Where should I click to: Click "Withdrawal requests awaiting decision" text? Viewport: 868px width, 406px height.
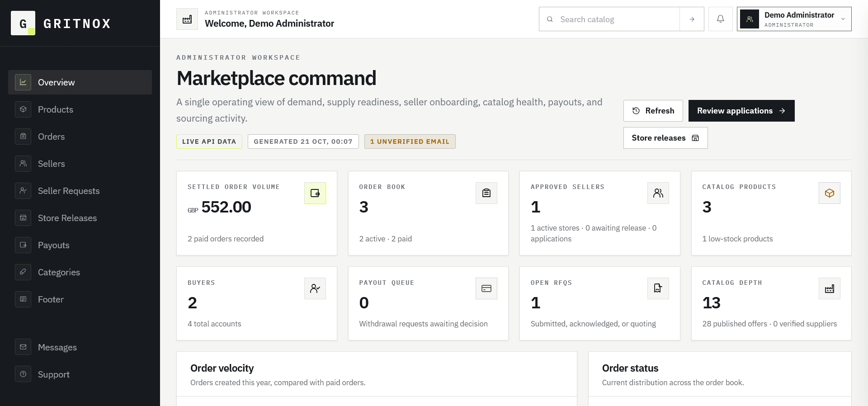(424, 324)
